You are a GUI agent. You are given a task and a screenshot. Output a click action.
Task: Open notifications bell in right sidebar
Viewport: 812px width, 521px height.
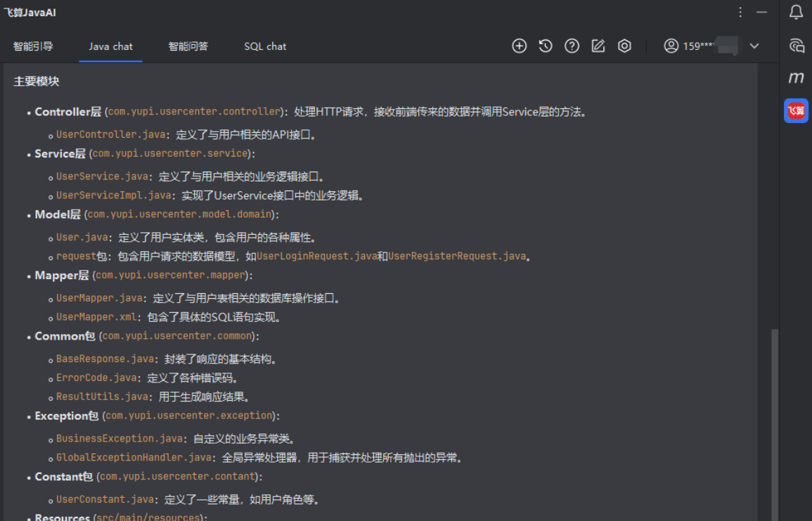click(796, 13)
